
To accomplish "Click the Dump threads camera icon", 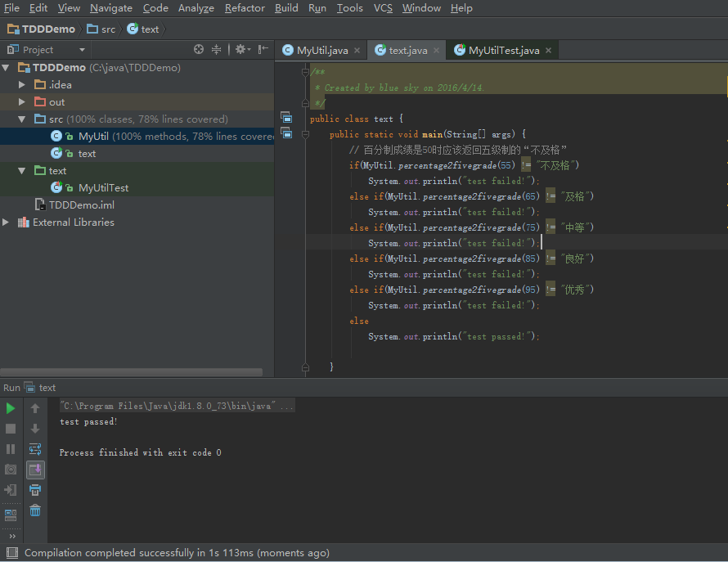I will [10, 470].
